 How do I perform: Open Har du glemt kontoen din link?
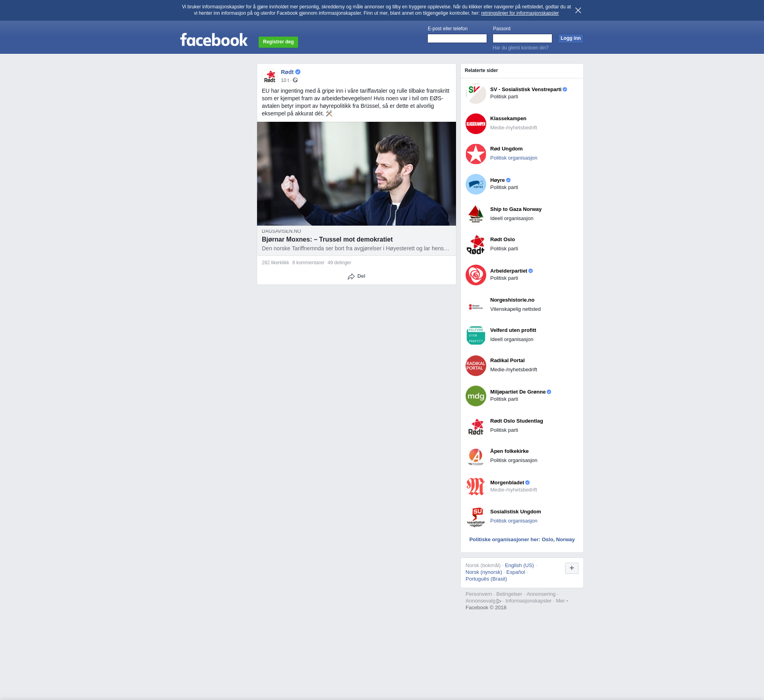(520, 48)
